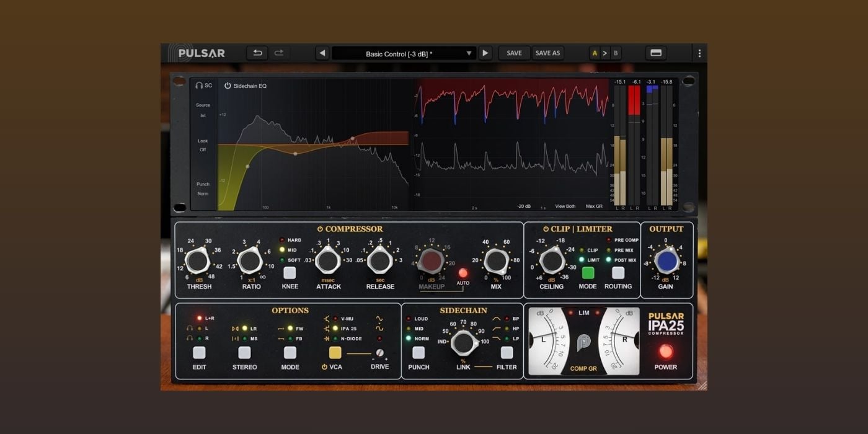Viewport: 868px width, 434px height.
Task: Open the View Both display selector
Action: point(565,206)
